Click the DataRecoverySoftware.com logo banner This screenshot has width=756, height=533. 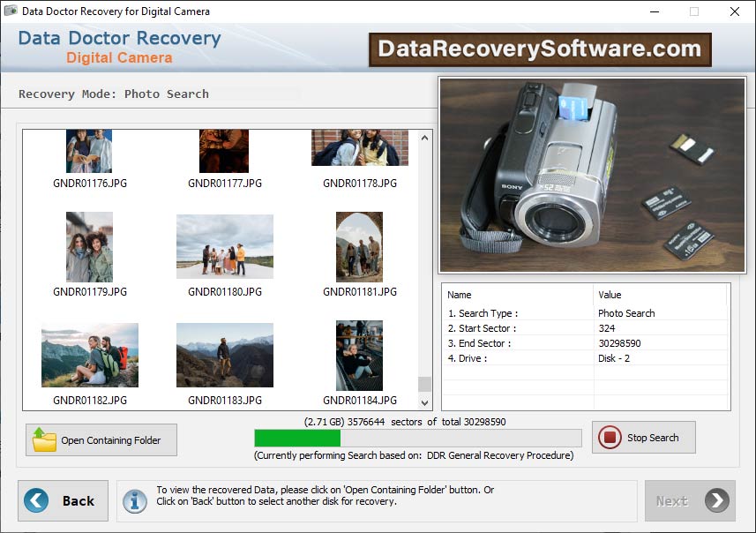(539, 49)
